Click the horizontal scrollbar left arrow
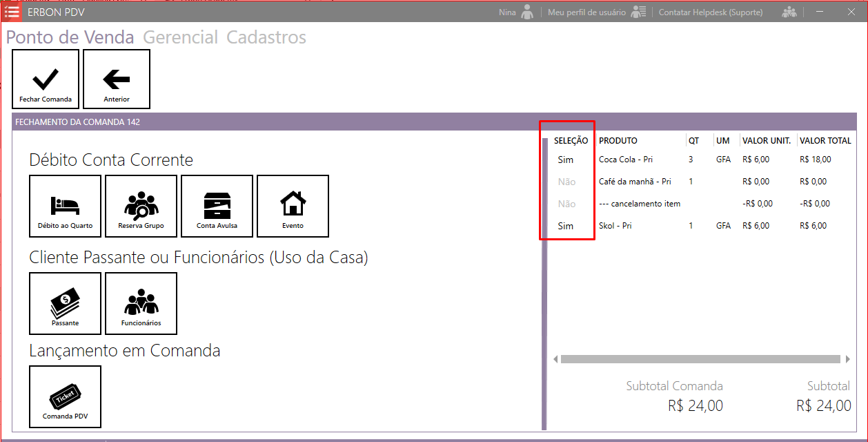This screenshot has width=868, height=442. (x=555, y=359)
